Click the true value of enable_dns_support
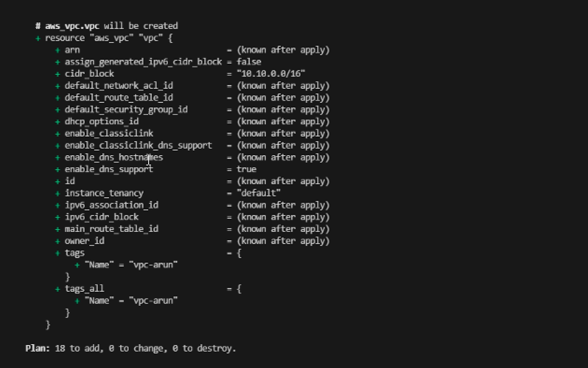This screenshot has width=588, height=368. 246,169
